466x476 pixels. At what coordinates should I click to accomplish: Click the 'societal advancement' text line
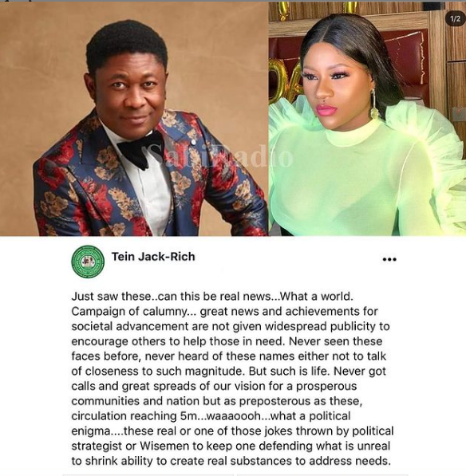(231, 326)
